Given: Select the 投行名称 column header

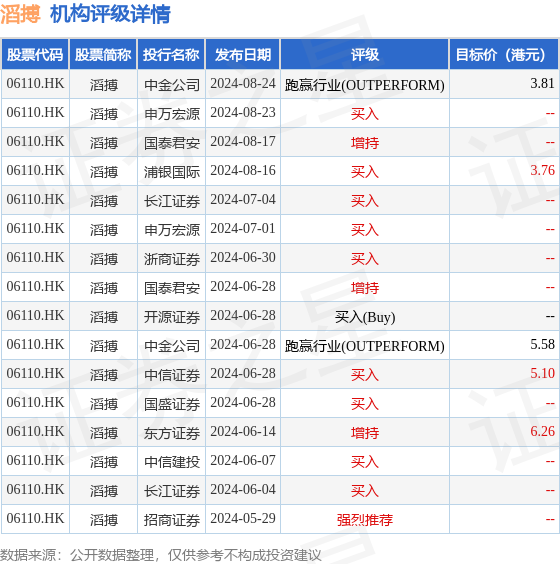Looking at the screenshot, I should coord(171,55).
